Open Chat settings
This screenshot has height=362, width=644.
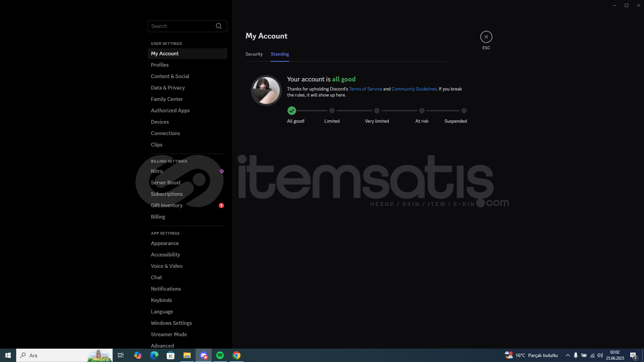(x=187, y=278)
